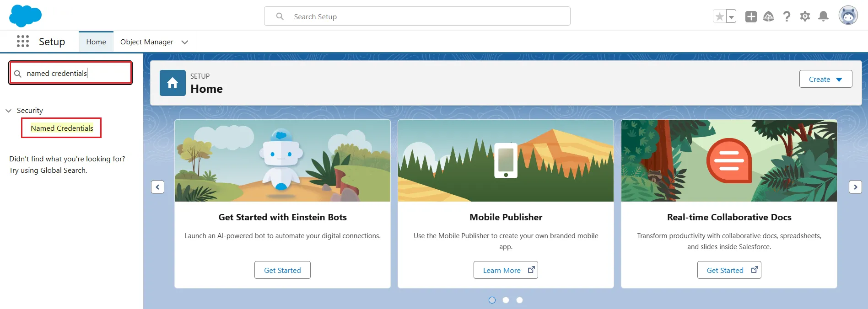
Task: Open the user profile avatar
Action: (848, 16)
